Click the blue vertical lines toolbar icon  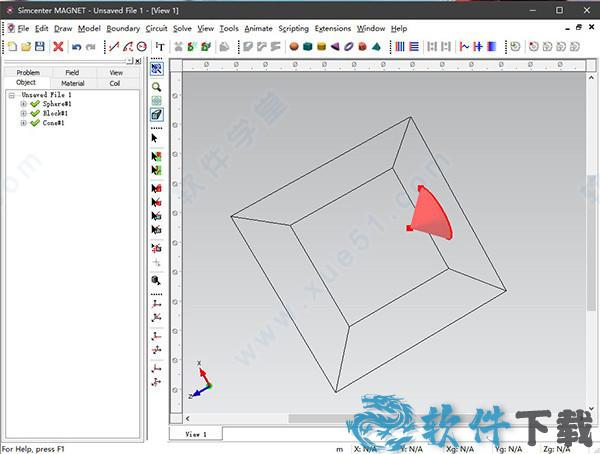[x=400, y=47]
